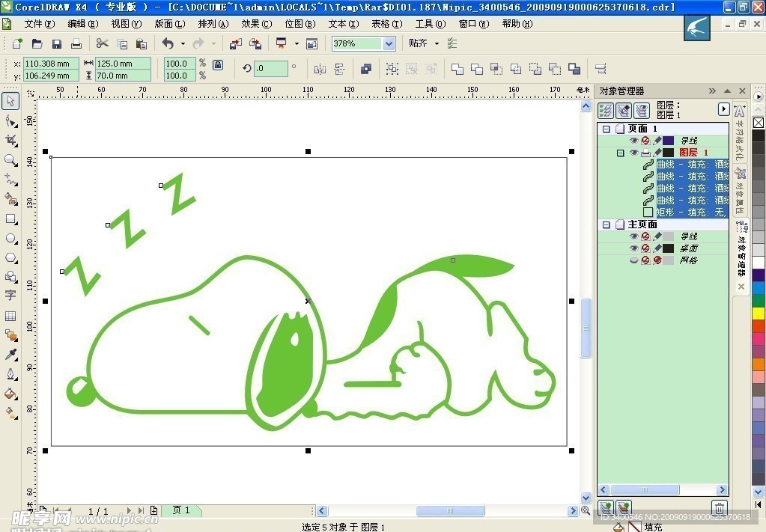This screenshot has height=532, width=766.
Task: Collapse the 页面 1 tree node
Action: [x=607, y=129]
